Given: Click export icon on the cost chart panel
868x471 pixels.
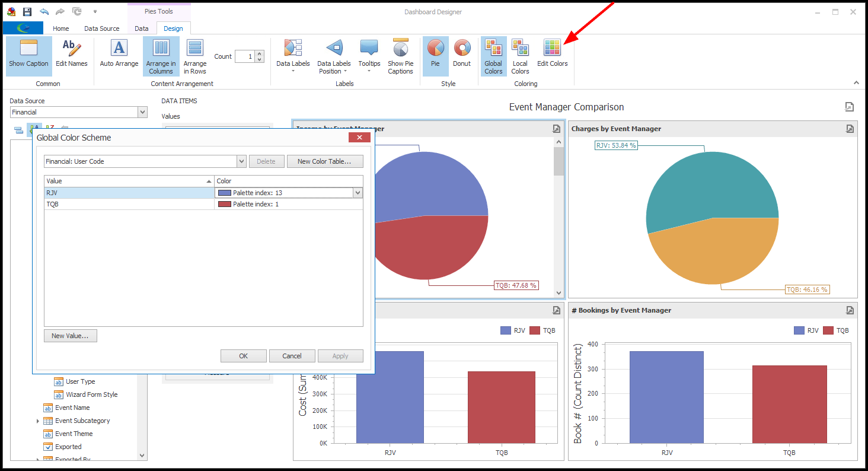Looking at the screenshot, I should coord(556,310).
